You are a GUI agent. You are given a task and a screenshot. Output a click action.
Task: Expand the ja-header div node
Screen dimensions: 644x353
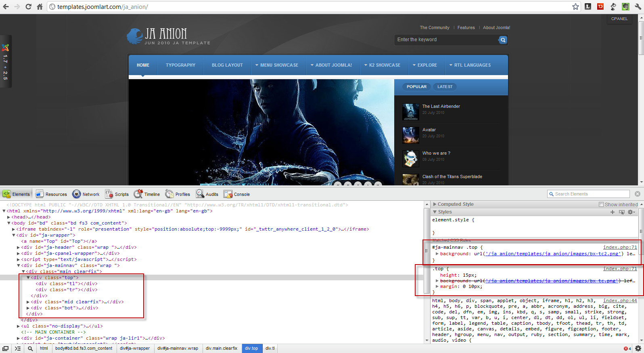[x=18, y=247]
